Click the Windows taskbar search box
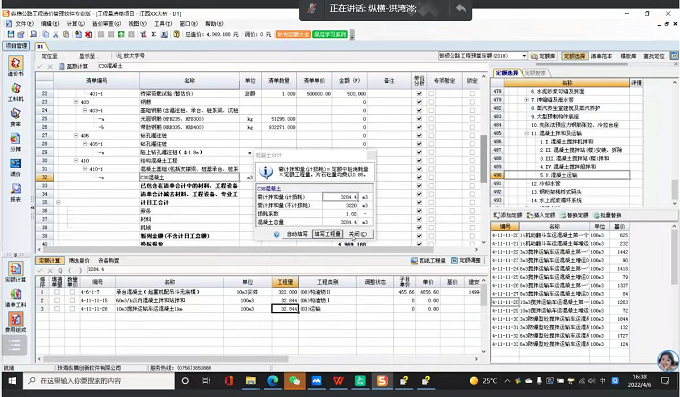 [100, 381]
